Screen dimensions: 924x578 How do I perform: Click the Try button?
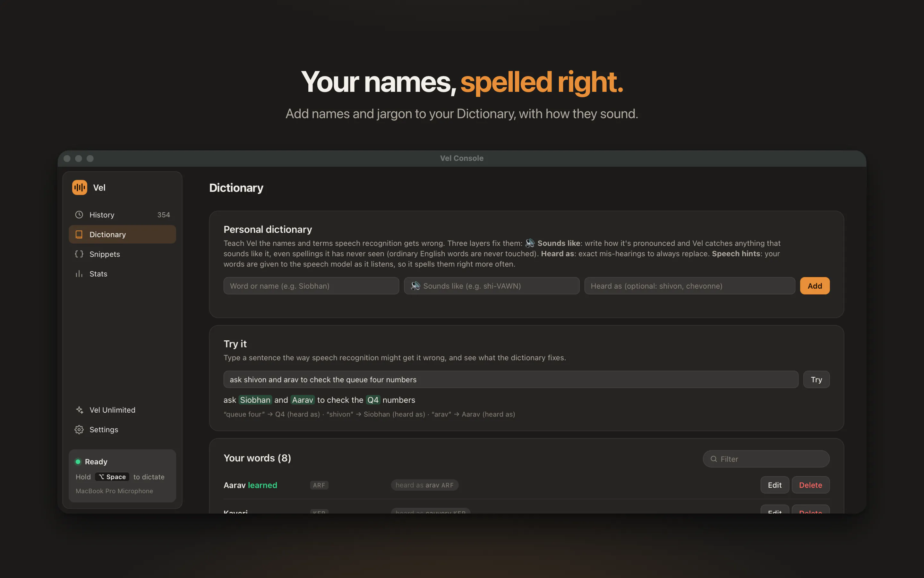point(816,380)
